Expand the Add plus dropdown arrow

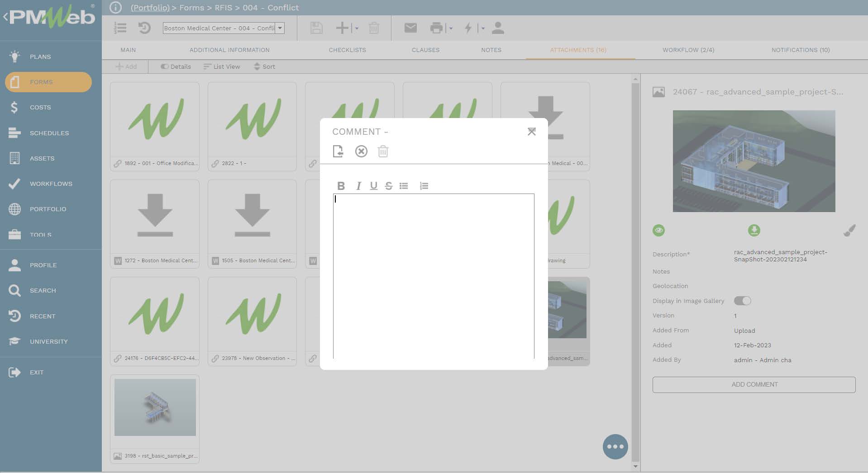tap(357, 28)
